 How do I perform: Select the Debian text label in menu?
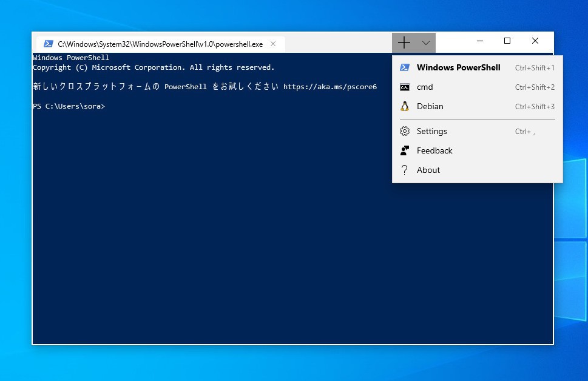tap(430, 107)
